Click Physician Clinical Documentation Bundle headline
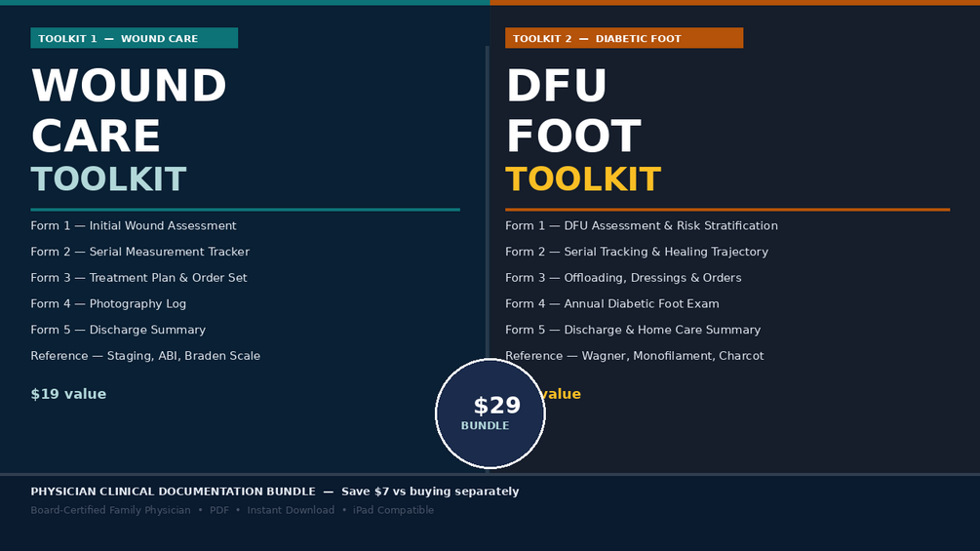The width and height of the screenshot is (980, 551). [x=174, y=492]
